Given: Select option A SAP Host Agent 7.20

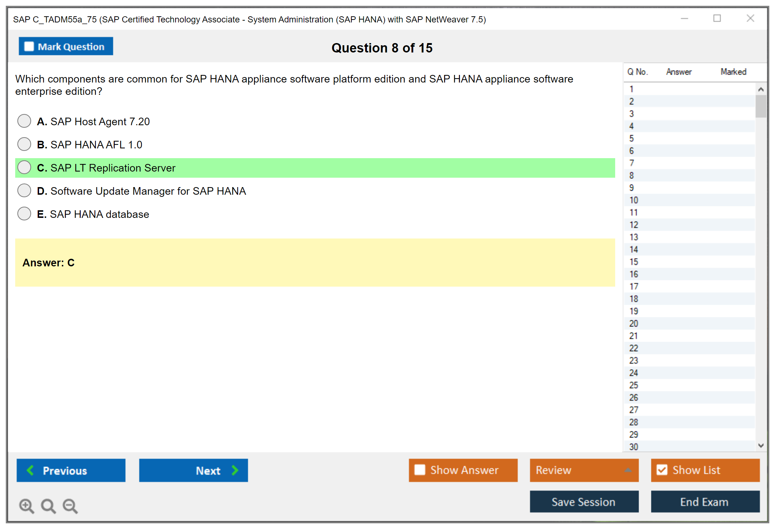Looking at the screenshot, I should [x=24, y=121].
